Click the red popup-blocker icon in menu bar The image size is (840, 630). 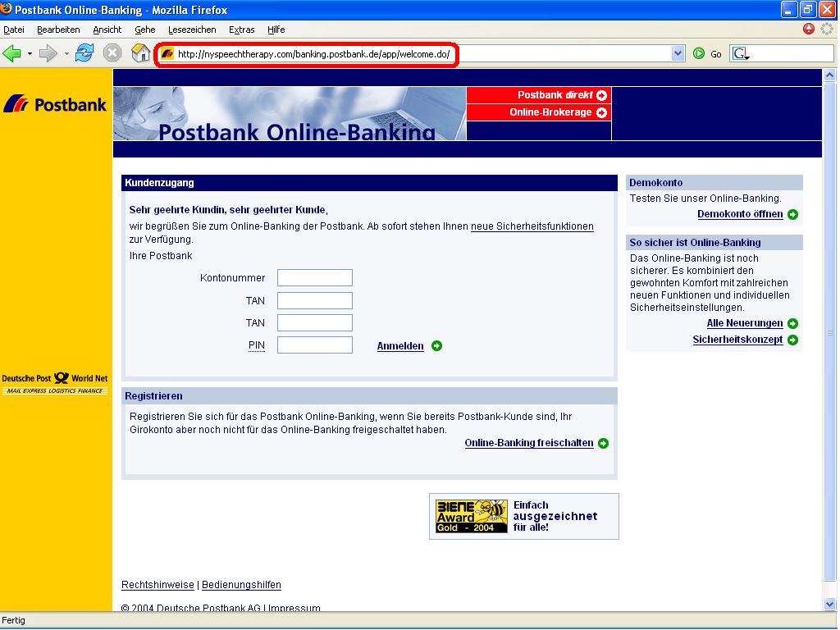[x=808, y=29]
